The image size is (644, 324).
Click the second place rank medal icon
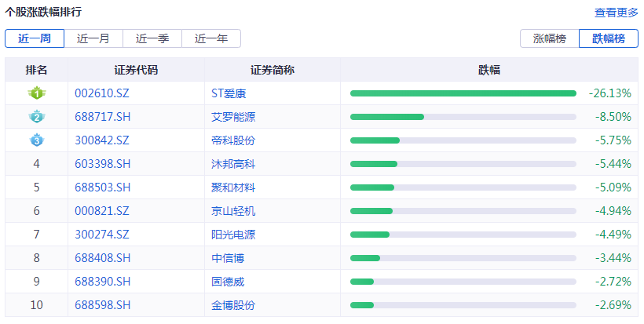(36, 117)
